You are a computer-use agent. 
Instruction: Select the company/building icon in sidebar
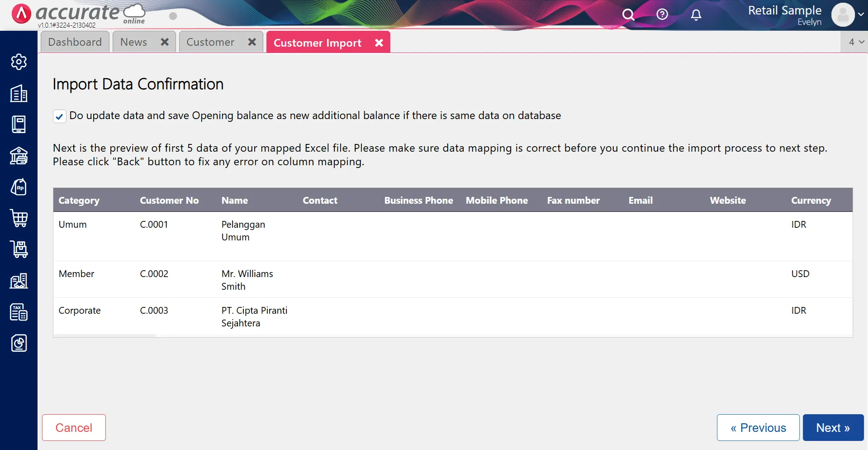pyautogui.click(x=19, y=94)
